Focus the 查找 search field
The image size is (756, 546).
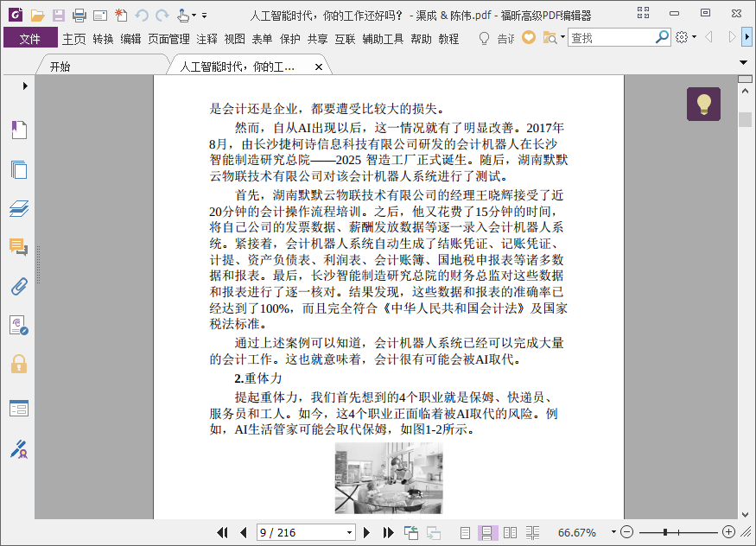pos(610,38)
